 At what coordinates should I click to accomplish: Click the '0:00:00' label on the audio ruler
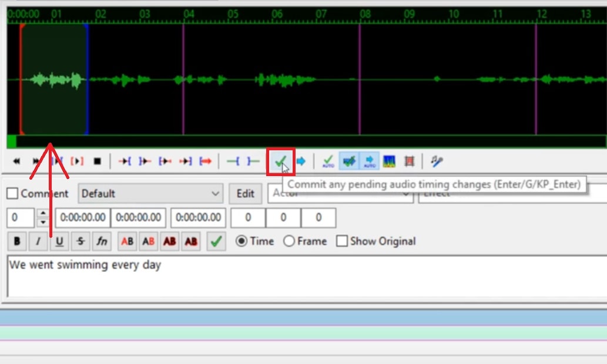[24, 14]
